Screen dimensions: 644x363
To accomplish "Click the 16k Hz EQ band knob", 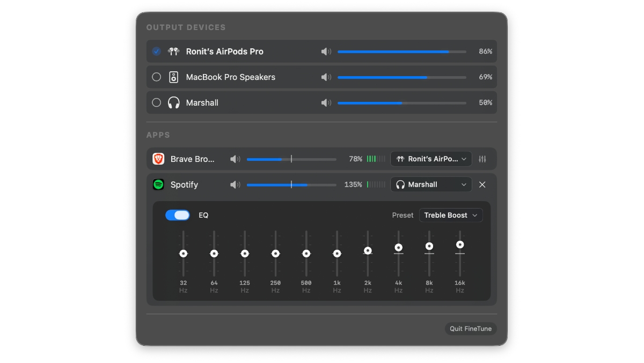I will [x=460, y=245].
